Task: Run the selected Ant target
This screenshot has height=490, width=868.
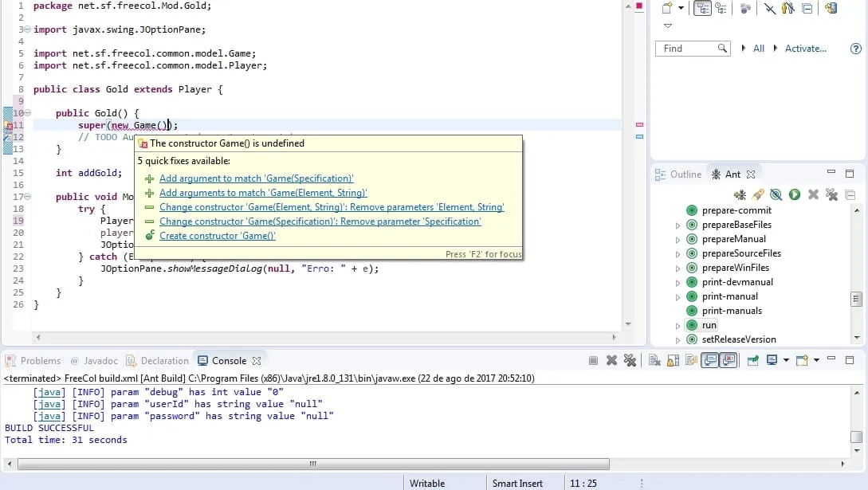Action: 795,194
